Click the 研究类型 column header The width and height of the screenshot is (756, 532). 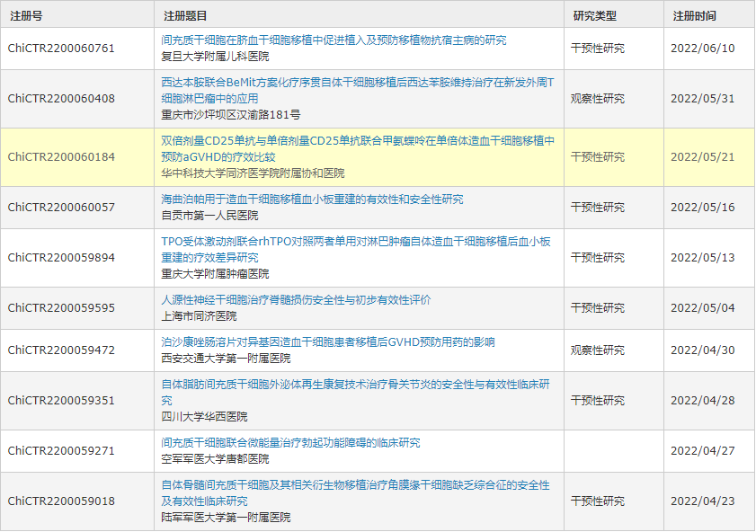pos(595,15)
